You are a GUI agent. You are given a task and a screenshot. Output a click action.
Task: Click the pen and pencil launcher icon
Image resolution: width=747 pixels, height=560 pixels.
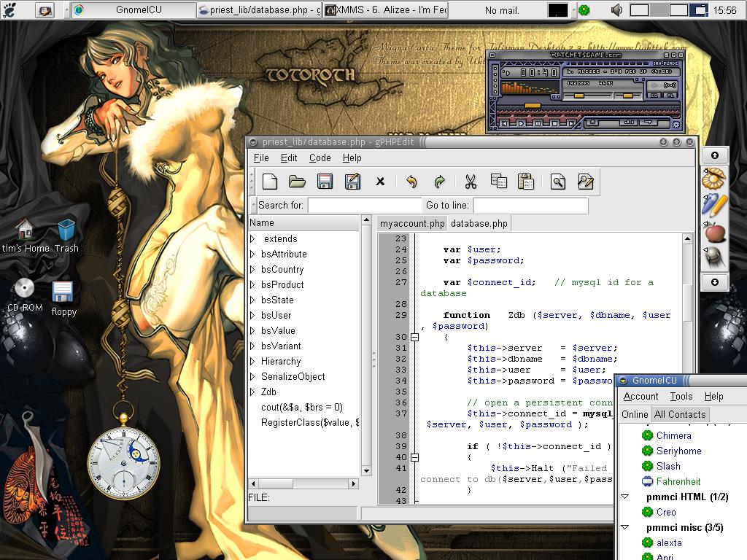tap(715, 205)
